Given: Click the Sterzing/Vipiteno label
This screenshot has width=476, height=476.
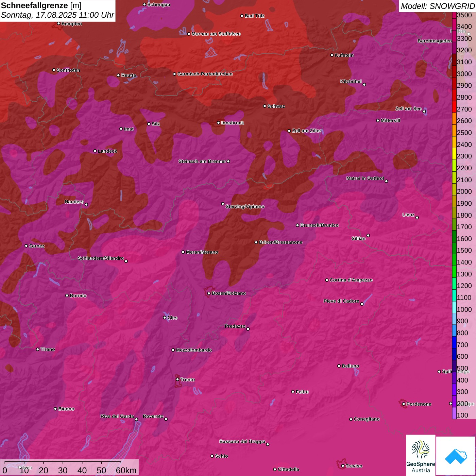Looking at the screenshot, I should click(245, 206).
